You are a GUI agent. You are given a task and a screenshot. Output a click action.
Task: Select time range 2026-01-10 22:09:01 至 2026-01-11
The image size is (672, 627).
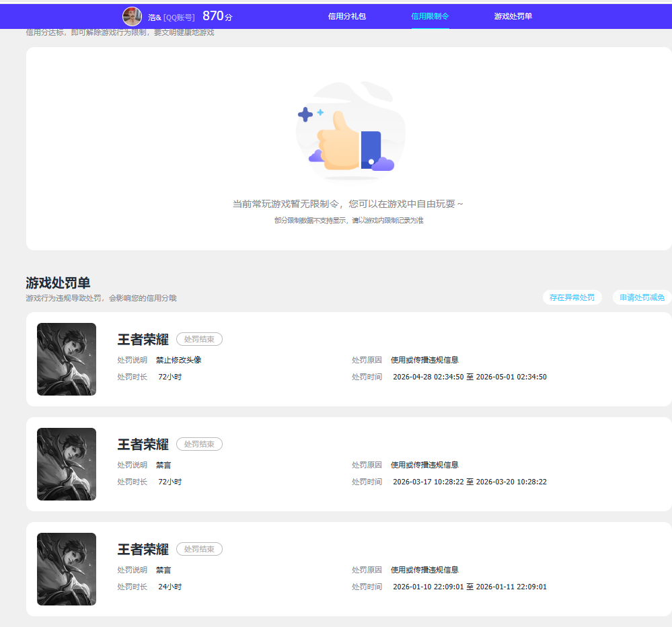point(470,587)
